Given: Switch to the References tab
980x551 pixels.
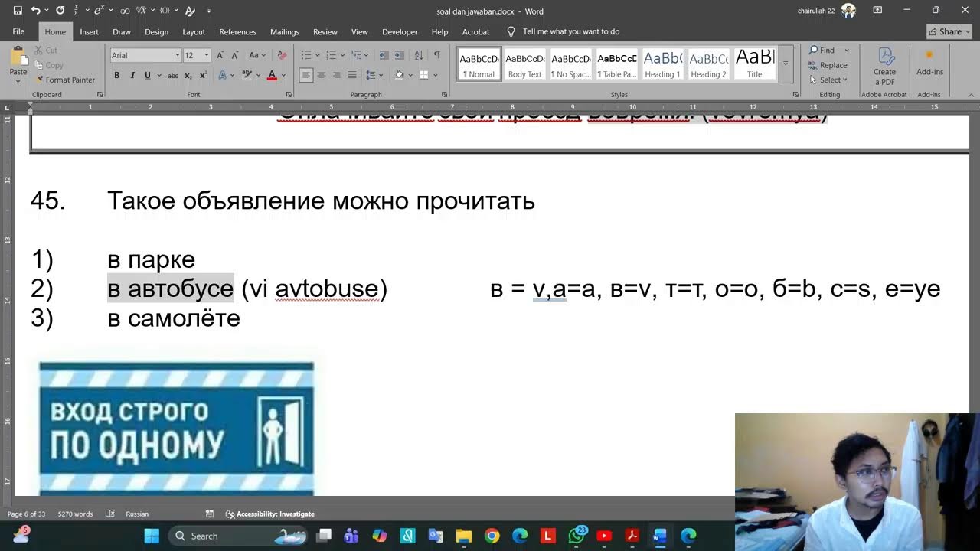Looking at the screenshot, I should point(237,32).
